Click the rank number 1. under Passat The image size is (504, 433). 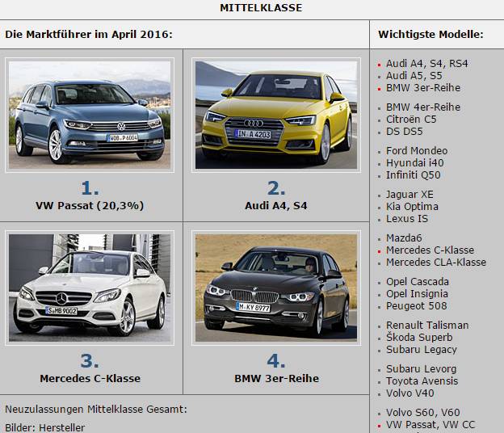[x=90, y=188]
